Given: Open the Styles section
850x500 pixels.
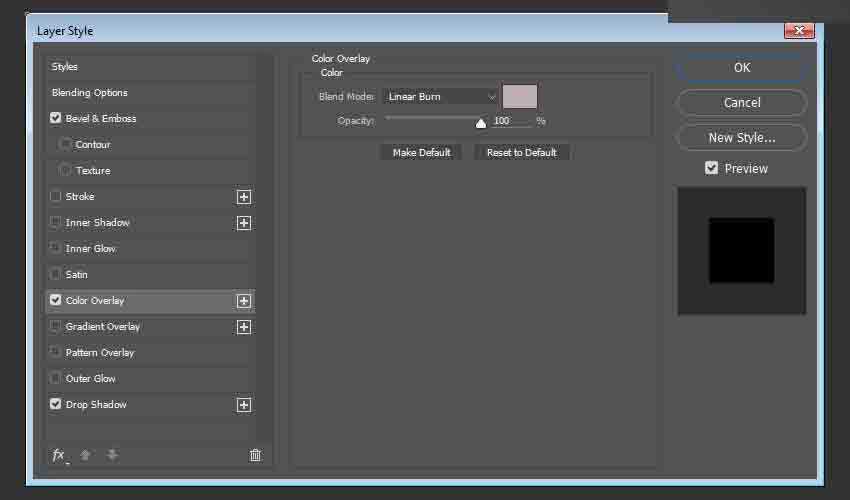Looking at the screenshot, I should coord(65,67).
